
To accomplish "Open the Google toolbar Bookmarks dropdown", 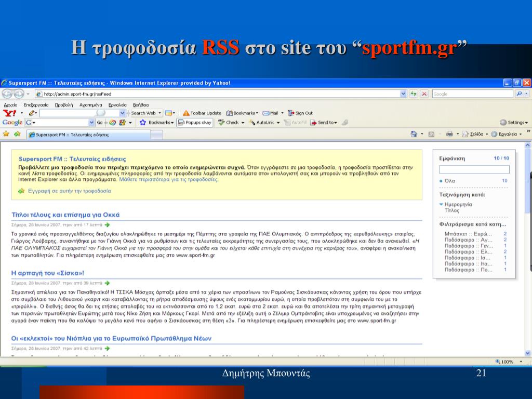I will [157, 123].
